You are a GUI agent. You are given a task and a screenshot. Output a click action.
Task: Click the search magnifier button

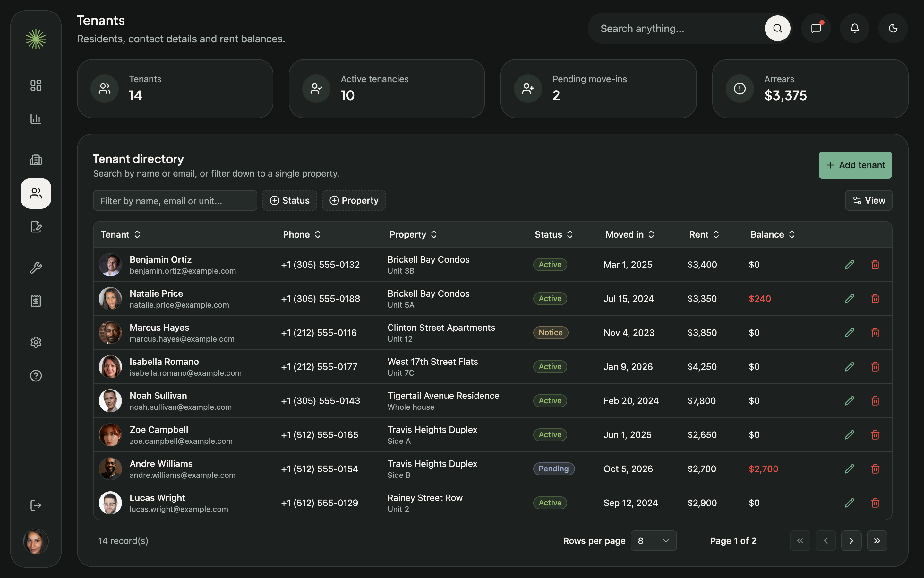click(x=777, y=28)
